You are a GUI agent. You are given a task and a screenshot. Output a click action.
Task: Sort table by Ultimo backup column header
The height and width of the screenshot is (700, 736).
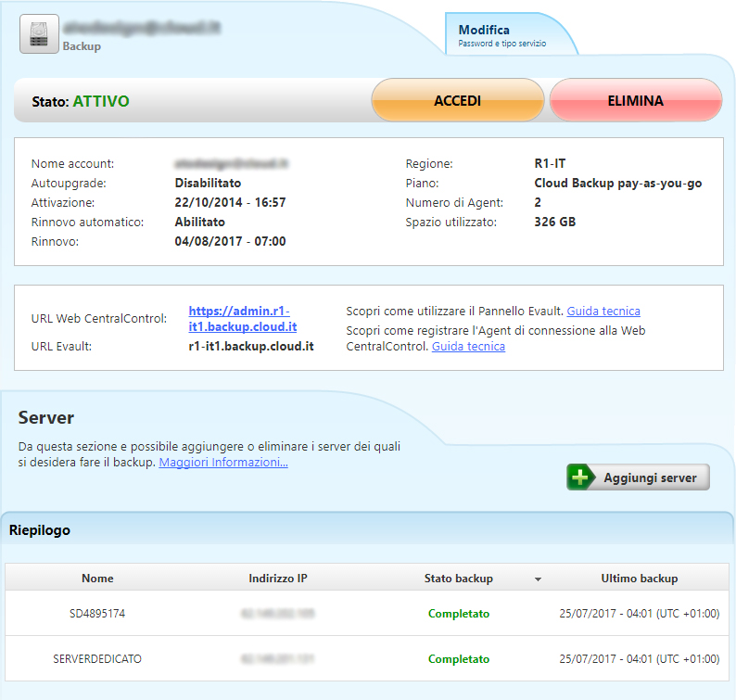coord(639,579)
